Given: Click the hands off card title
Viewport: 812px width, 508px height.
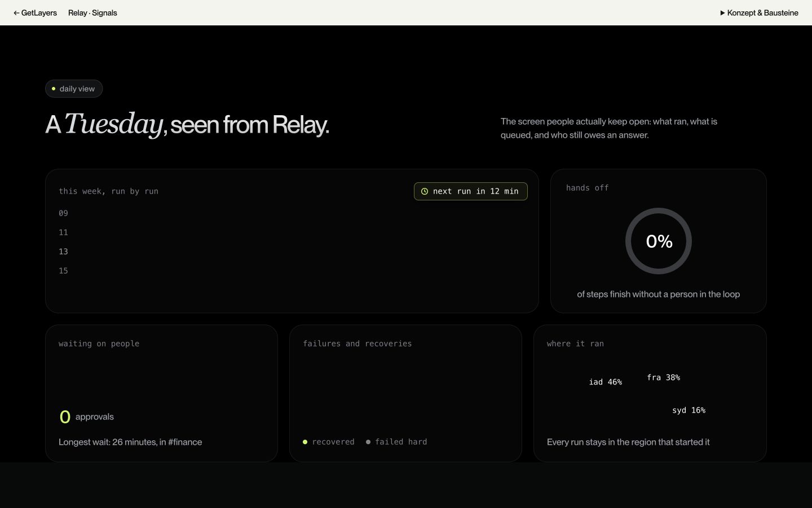Looking at the screenshot, I should click(588, 188).
